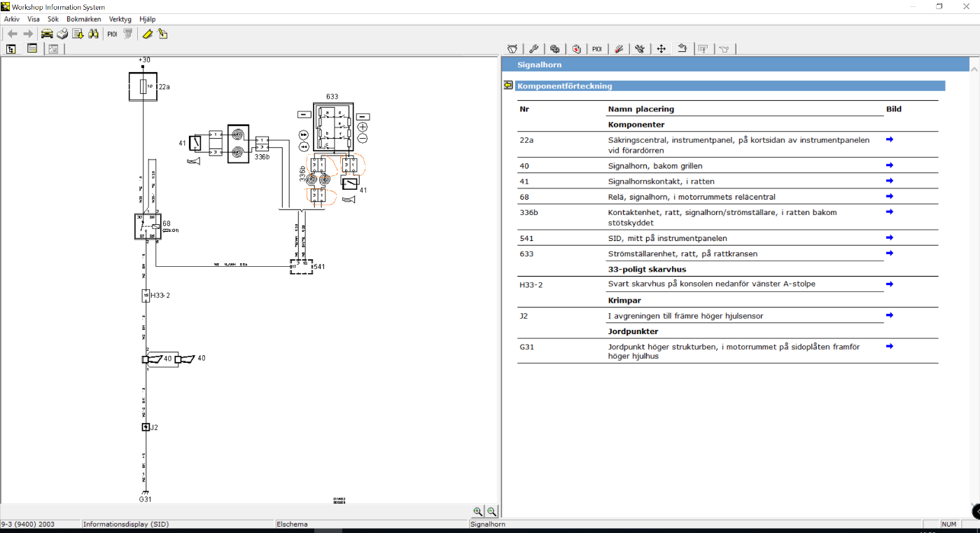Restore the window with the title bar button

tap(939, 6)
